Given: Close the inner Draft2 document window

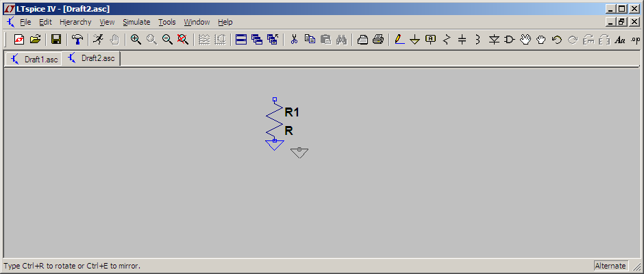Looking at the screenshot, I should (634, 22).
